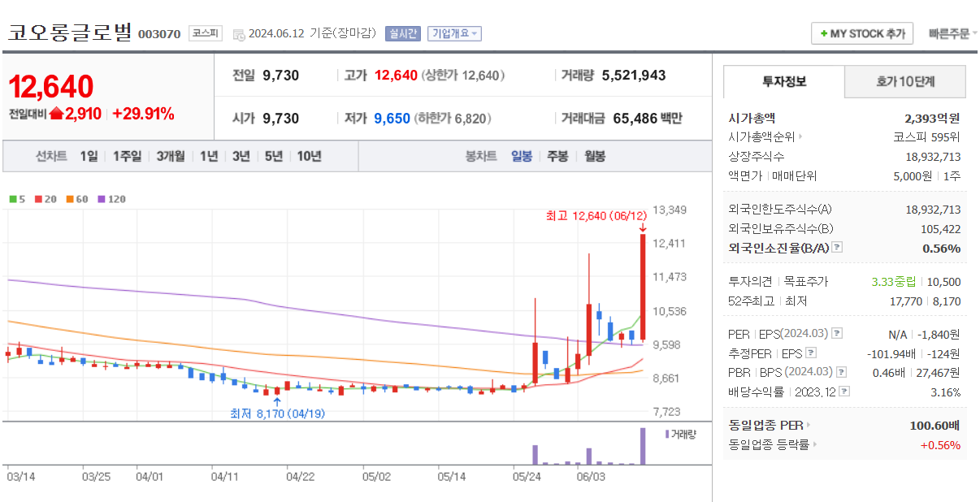Viewport: 980px width, 502px height.
Task: Expand the 동일업종 등락률 arrow
Action: [815, 444]
